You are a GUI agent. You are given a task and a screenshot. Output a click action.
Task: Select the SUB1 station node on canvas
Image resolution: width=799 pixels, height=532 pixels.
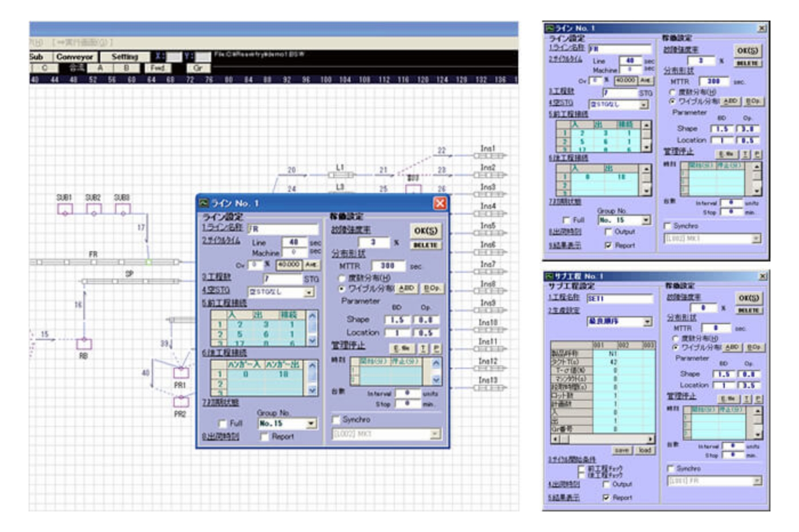65,209
